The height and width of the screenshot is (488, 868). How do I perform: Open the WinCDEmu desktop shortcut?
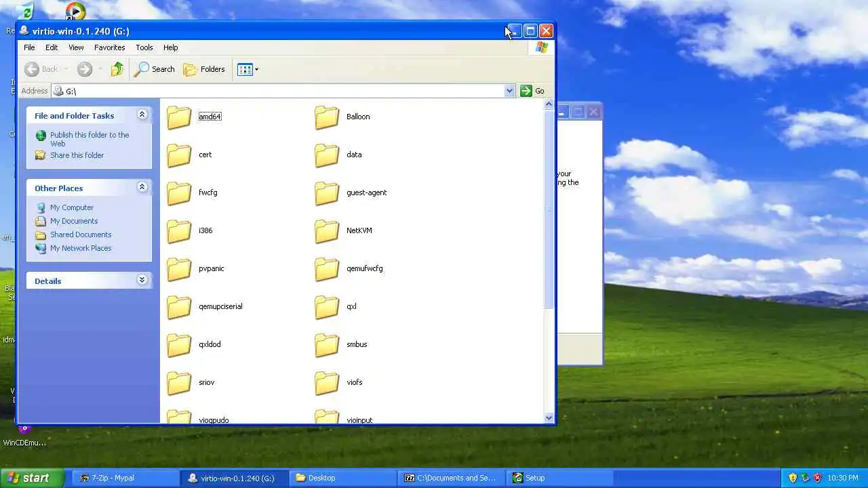click(24, 436)
